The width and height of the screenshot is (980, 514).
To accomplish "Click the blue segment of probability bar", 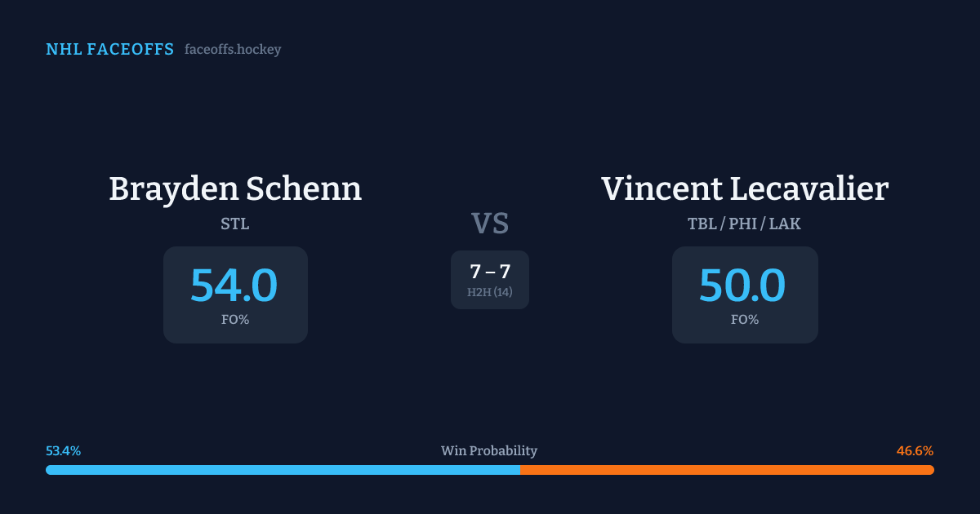I will click(283, 470).
